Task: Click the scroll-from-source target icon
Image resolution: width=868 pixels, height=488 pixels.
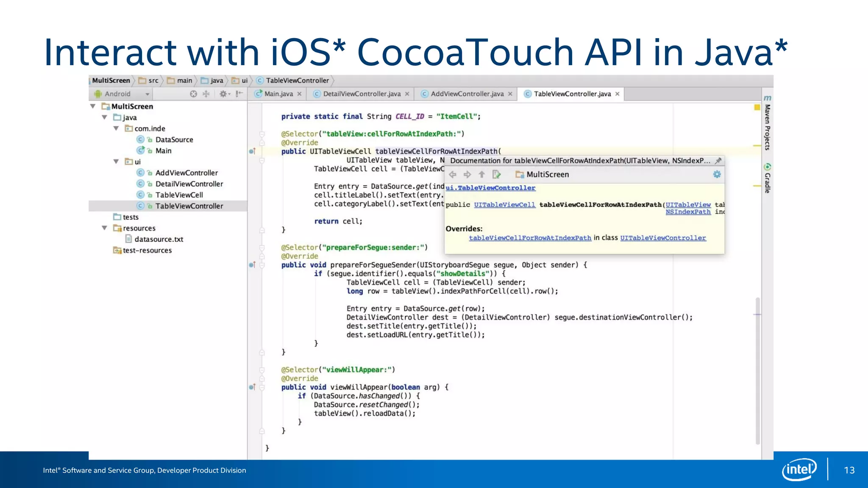Action: click(193, 94)
